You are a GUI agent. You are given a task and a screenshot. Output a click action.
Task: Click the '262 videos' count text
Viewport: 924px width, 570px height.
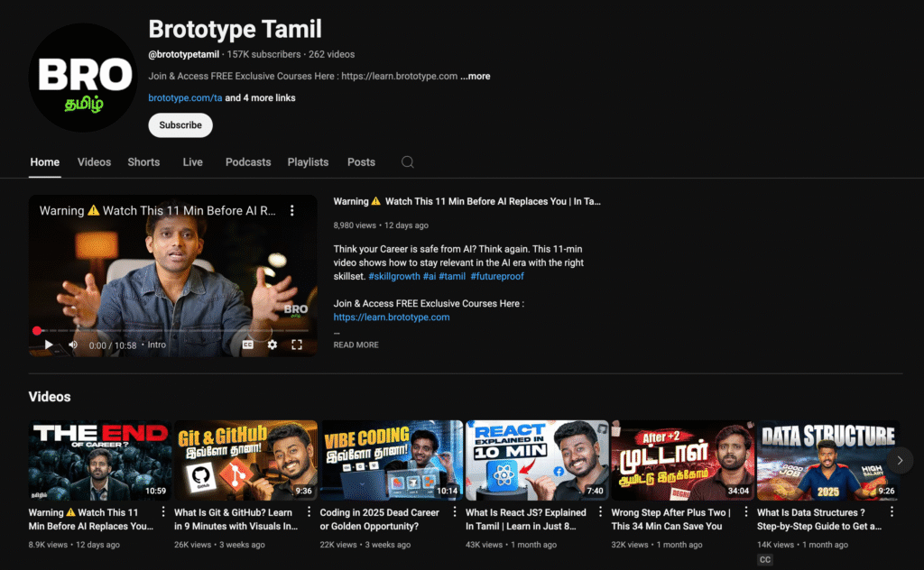pos(332,54)
